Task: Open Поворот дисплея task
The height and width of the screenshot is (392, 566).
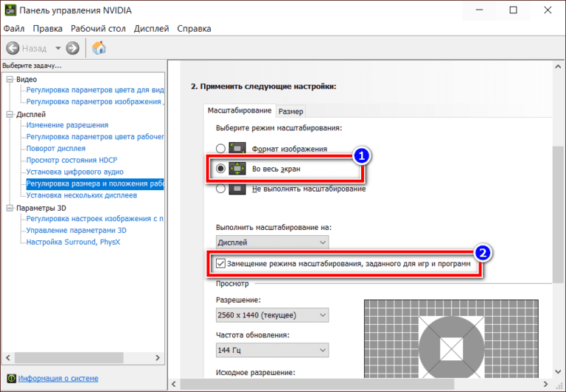Action: pyautogui.click(x=55, y=148)
